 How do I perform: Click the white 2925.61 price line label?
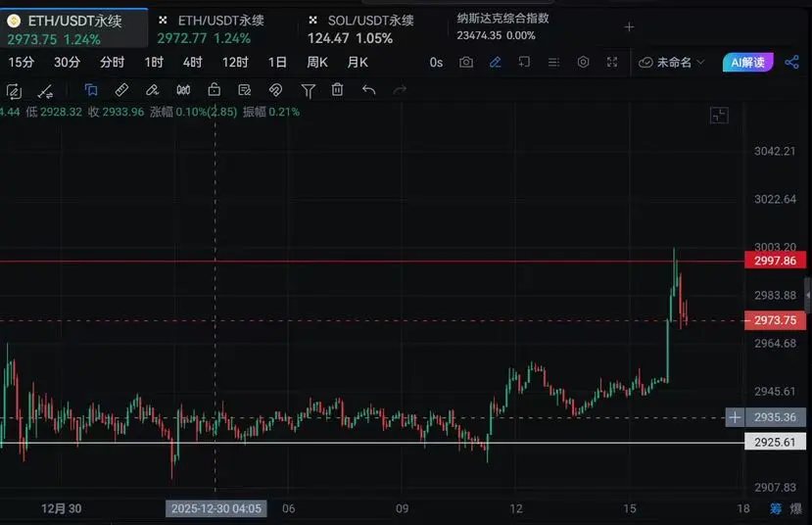pos(775,442)
